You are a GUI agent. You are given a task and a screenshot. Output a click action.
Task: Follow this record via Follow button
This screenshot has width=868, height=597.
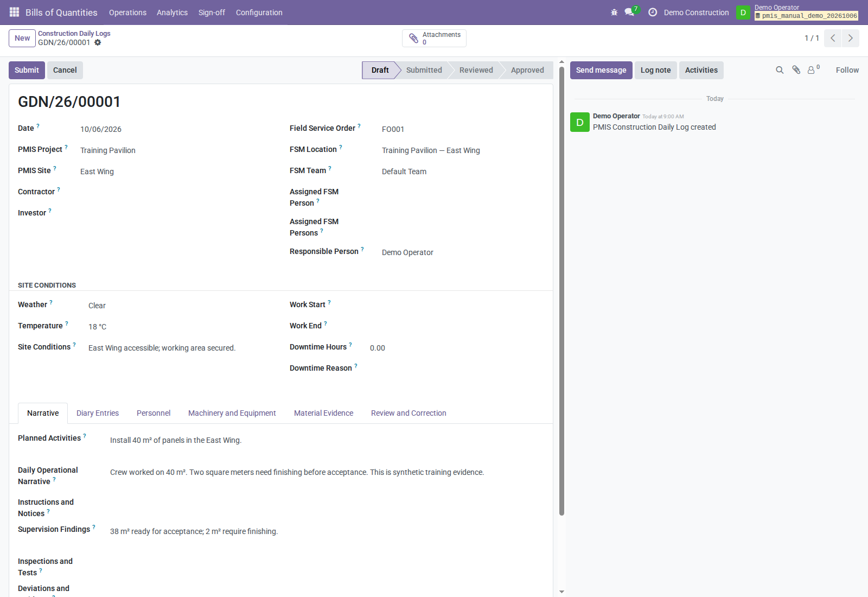[x=847, y=70]
